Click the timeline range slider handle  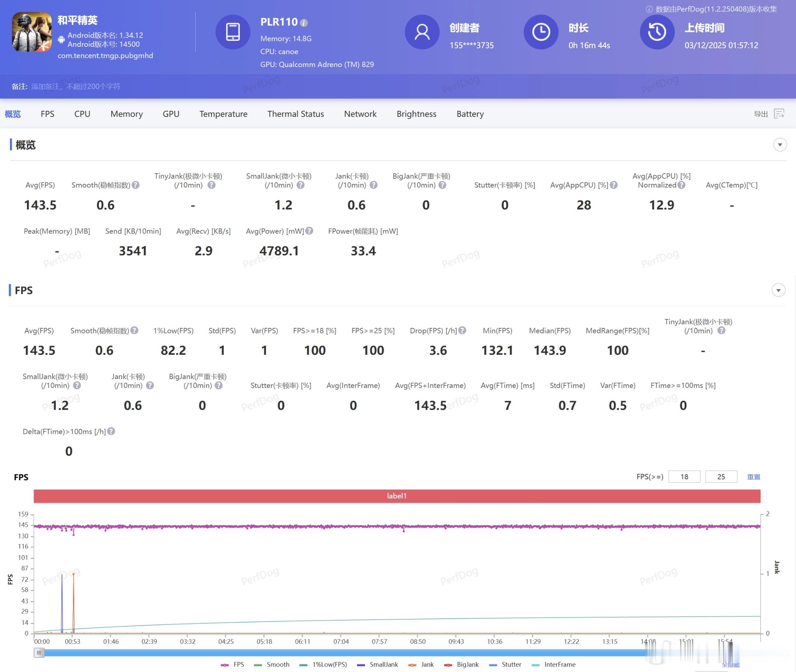point(39,653)
